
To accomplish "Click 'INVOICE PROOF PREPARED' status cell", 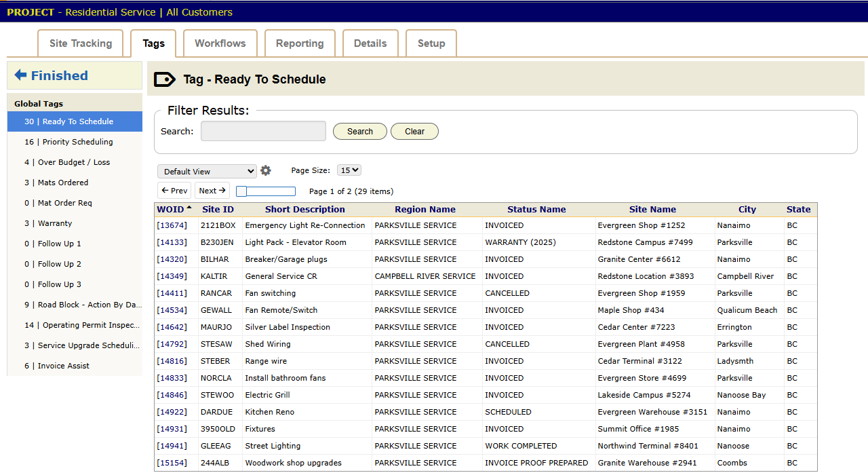I will click(x=536, y=463).
